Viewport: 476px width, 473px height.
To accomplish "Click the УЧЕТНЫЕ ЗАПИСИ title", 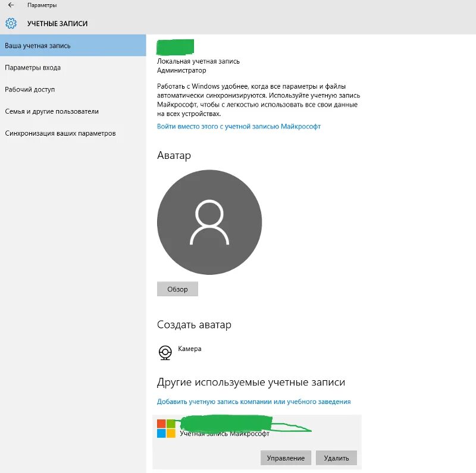I will point(57,23).
